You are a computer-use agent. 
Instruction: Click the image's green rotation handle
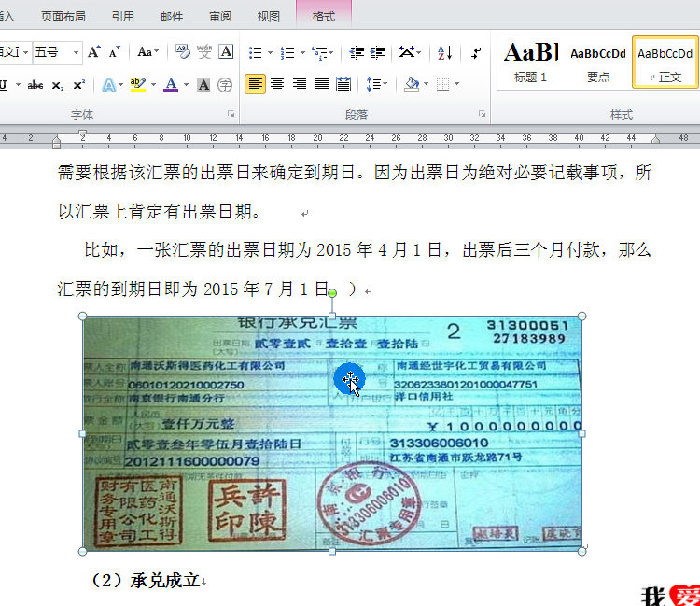[332, 293]
